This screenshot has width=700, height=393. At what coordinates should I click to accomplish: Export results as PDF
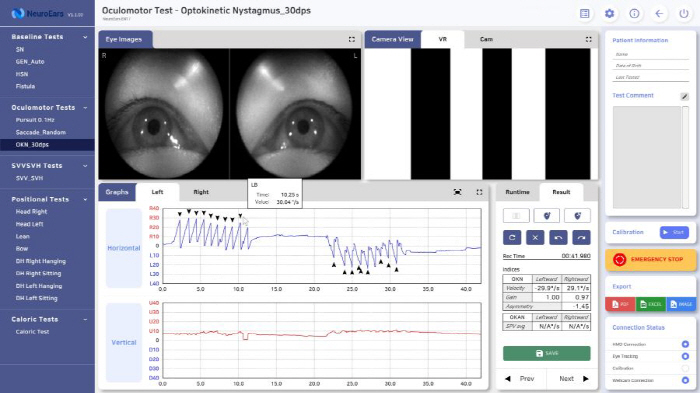pyautogui.click(x=620, y=304)
